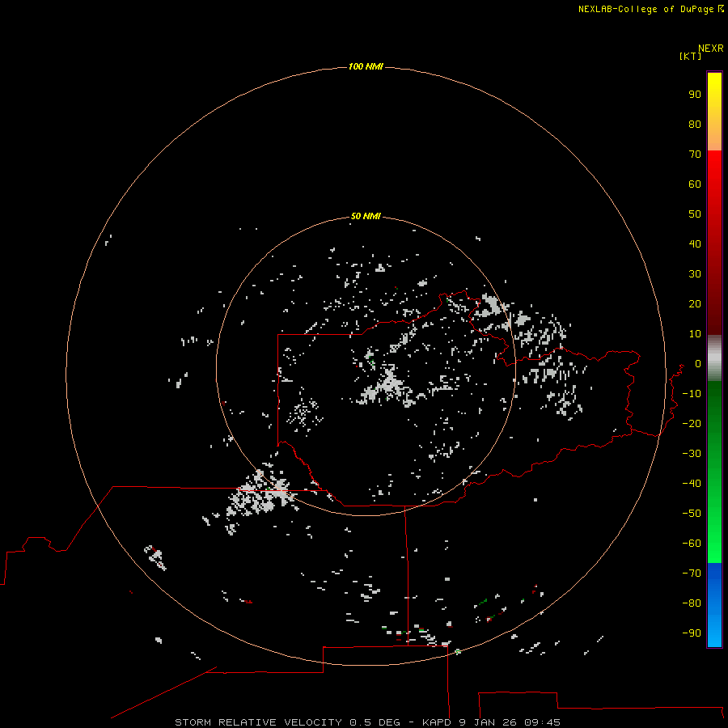Click the -10 value on velocity scale

[692, 394]
